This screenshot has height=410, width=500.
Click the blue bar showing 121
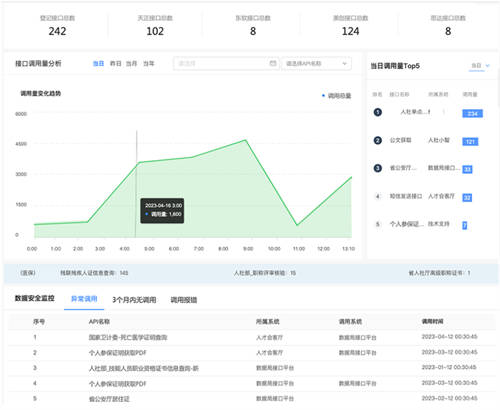coord(470,142)
